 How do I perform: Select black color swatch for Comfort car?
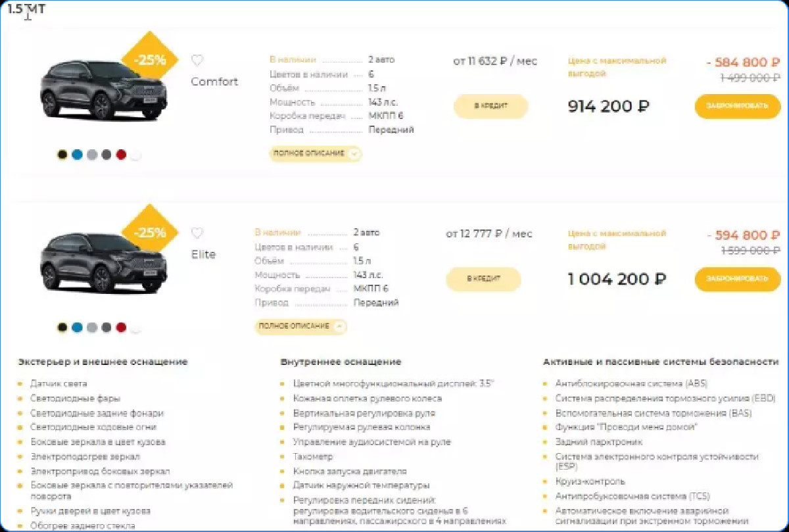tap(62, 155)
